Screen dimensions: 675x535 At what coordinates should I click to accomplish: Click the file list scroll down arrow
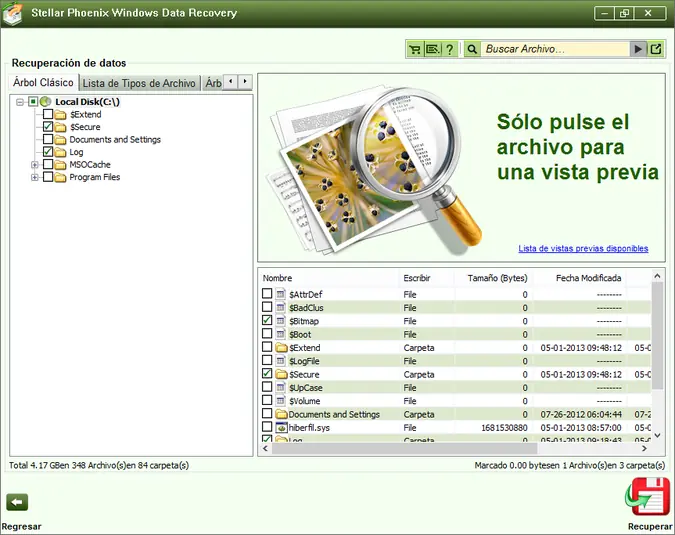(x=657, y=436)
